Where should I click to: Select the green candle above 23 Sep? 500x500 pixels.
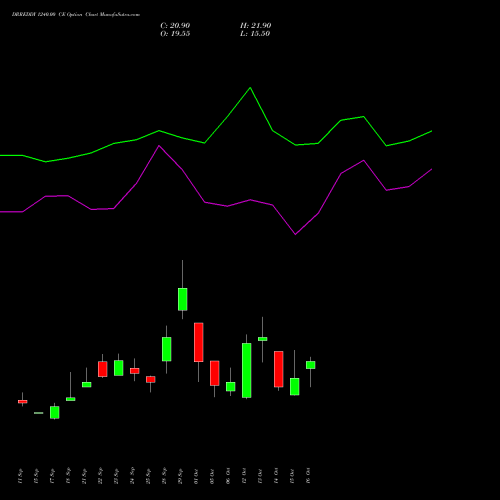(x=119, y=368)
